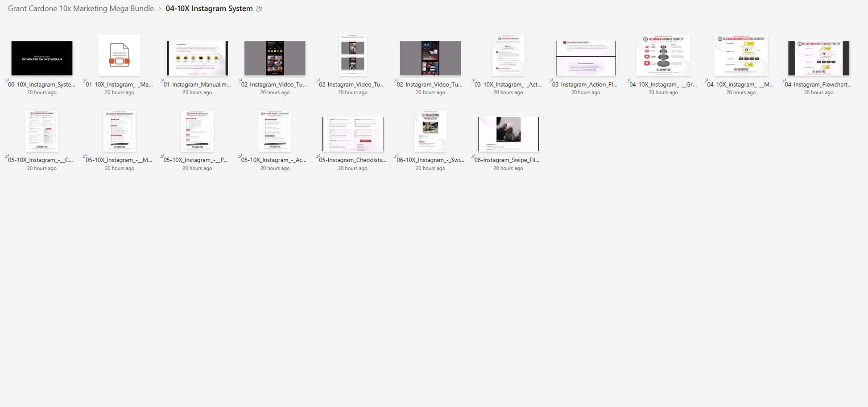This screenshot has height=407, width=868.
Task: Open the 05-Instagram_Checklists file thumbnail
Action: coord(352,134)
